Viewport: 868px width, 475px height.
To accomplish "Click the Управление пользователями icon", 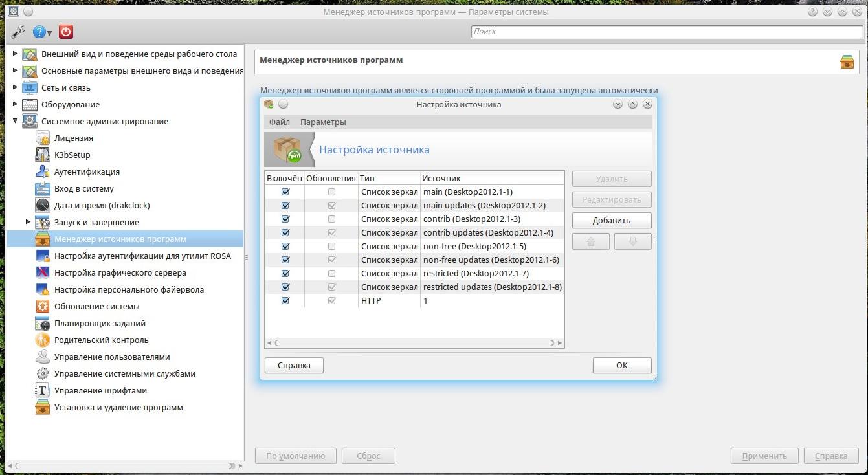I will pos(43,357).
